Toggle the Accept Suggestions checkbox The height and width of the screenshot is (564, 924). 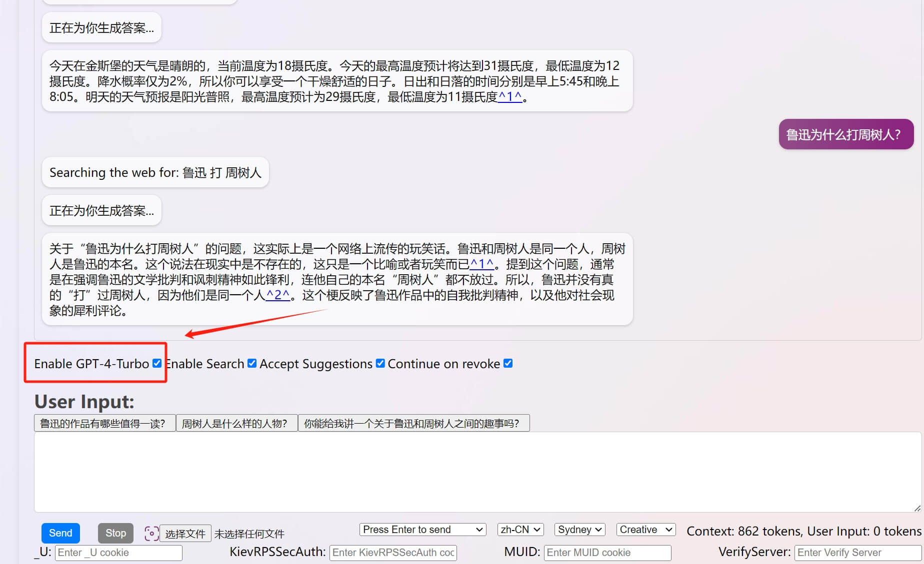pyautogui.click(x=380, y=364)
